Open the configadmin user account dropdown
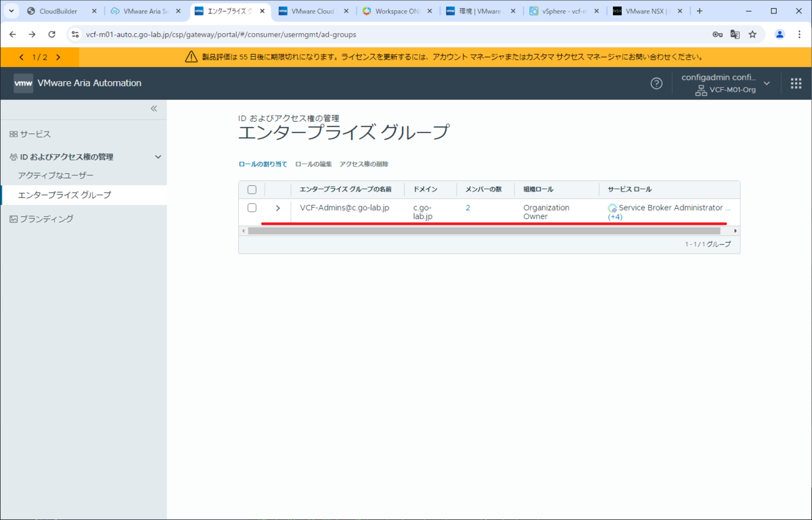The image size is (812, 520). click(x=727, y=83)
